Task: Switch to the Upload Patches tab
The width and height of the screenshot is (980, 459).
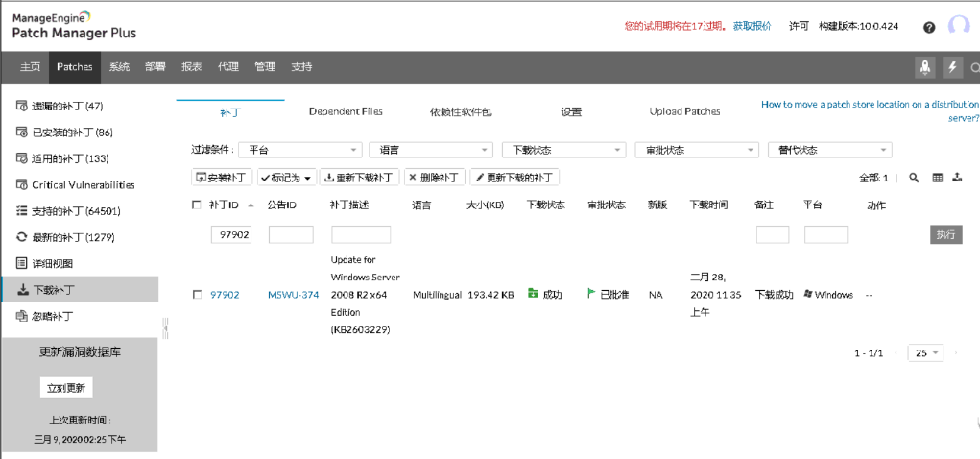Action: pyautogui.click(x=685, y=112)
